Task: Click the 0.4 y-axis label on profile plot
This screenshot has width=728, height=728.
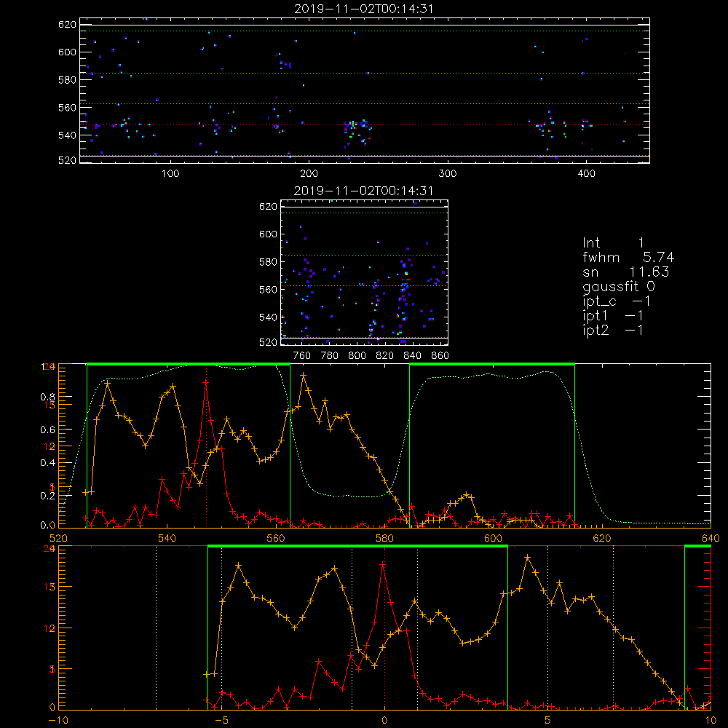Action: coord(48,463)
